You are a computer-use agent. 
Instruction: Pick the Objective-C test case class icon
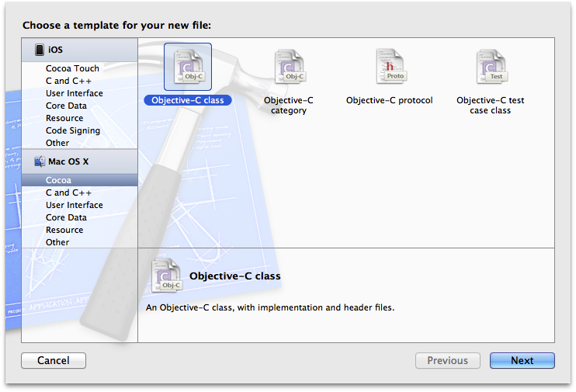point(492,67)
